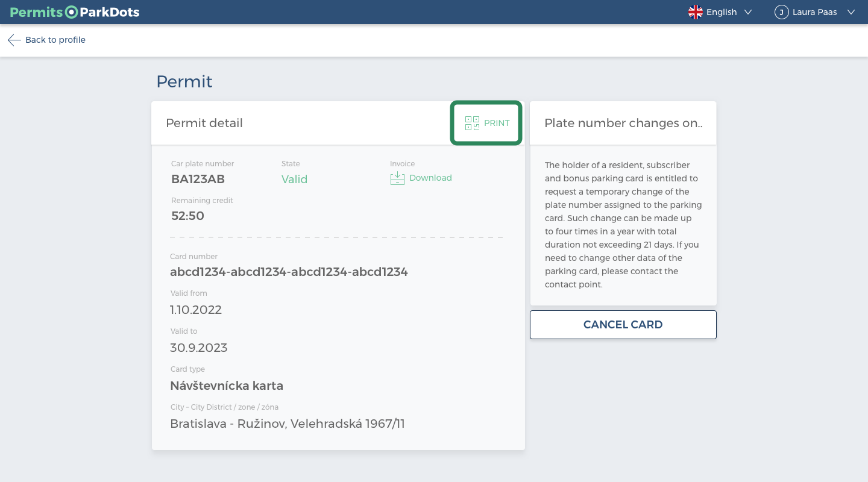
Task: Click the Valid state text
Action: [294, 179]
